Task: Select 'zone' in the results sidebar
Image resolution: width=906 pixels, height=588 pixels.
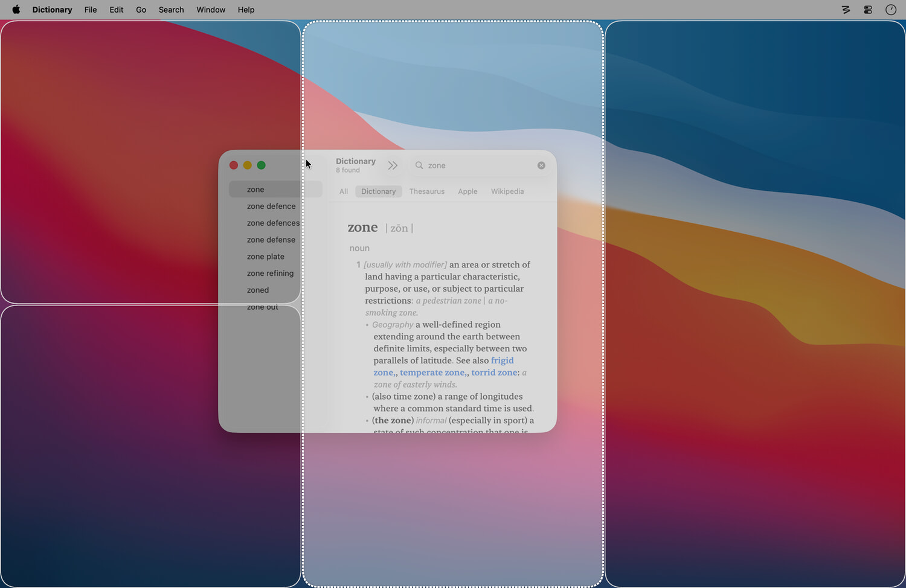Action: point(275,190)
